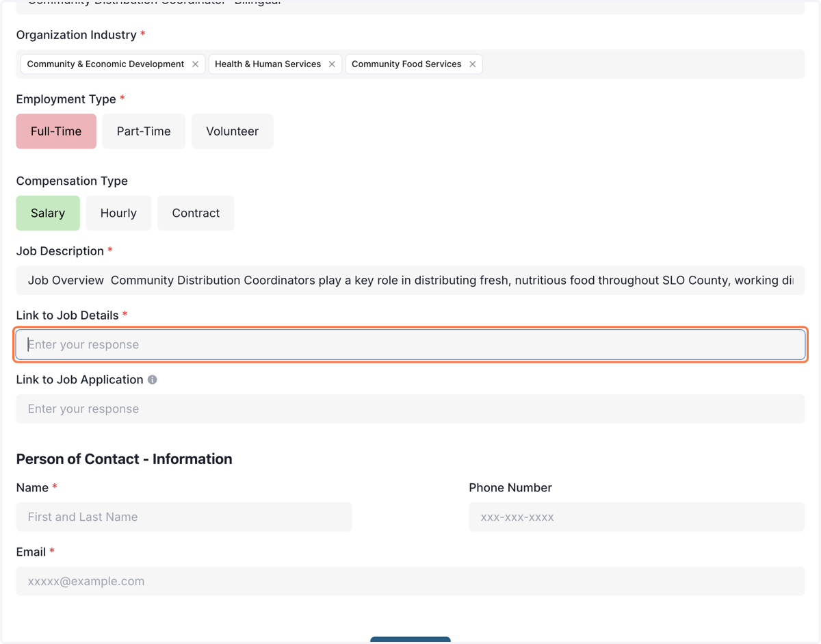This screenshot has width=821, height=644.
Task: Click the Link to Job Application input
Action: (410, 409)
